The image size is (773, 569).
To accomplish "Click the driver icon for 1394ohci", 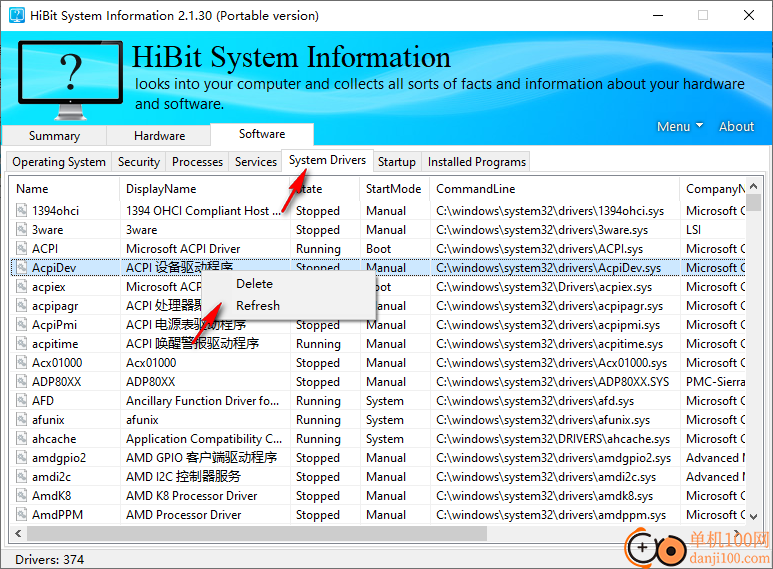I will (x=21, y=211).
